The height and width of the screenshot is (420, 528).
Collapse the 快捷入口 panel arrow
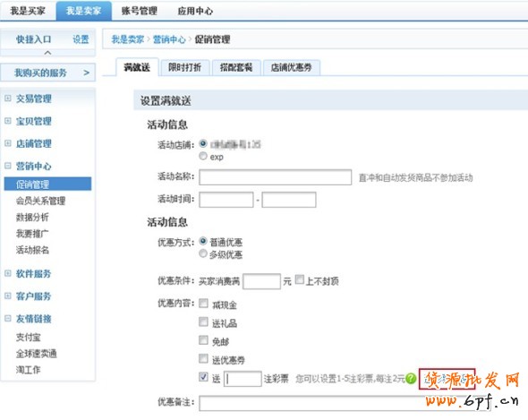[x=47, y=53]
